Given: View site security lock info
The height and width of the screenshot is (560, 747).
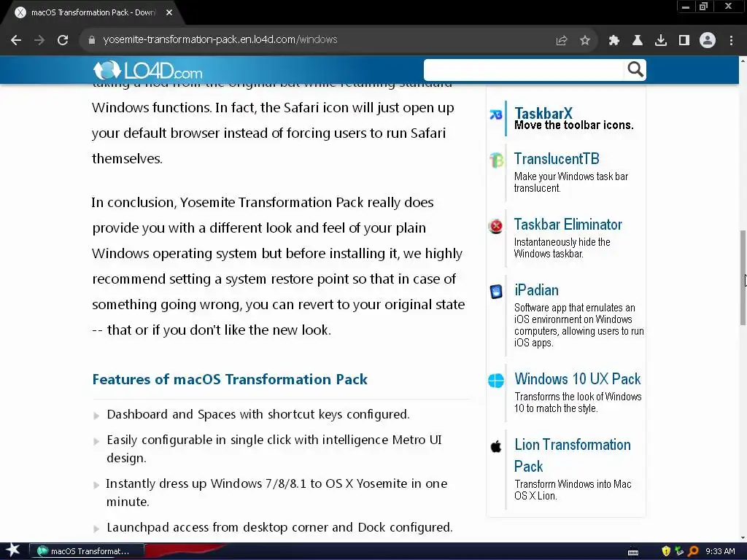Looking at the screenshot, I should pyautogui.click(x=91, y=40).
